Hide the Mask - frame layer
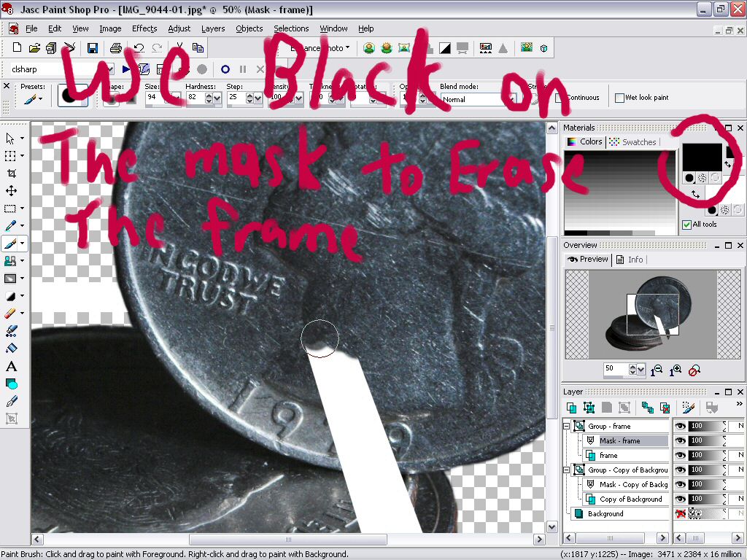 681,440
